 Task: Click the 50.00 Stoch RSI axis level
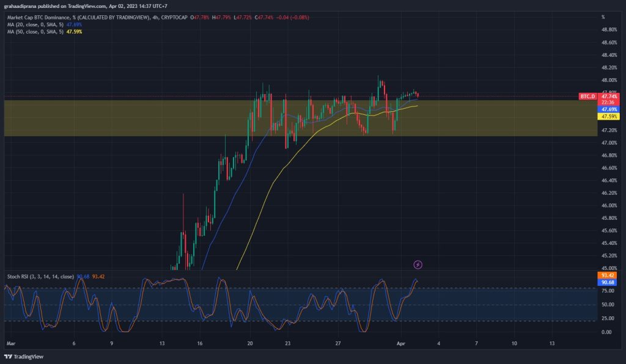point(608,305)
